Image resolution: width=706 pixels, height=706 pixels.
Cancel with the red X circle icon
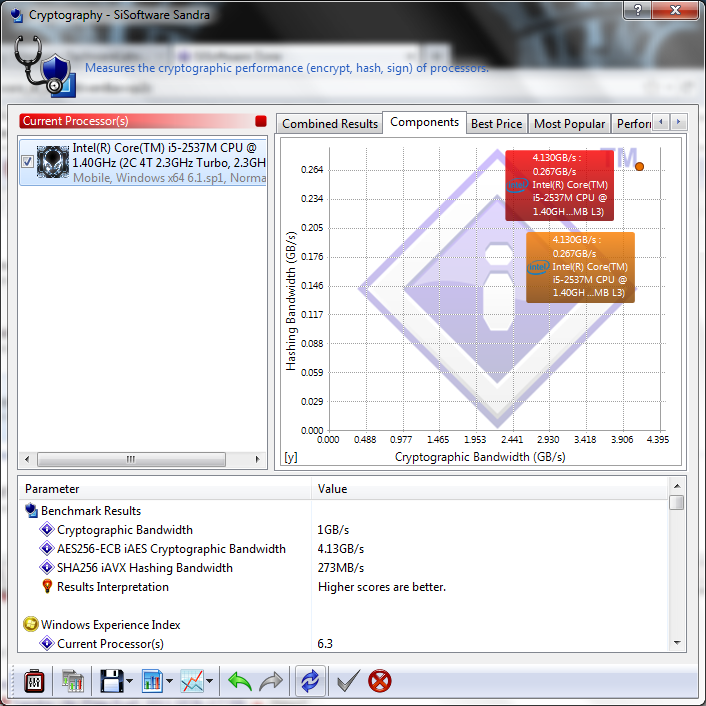380,681
